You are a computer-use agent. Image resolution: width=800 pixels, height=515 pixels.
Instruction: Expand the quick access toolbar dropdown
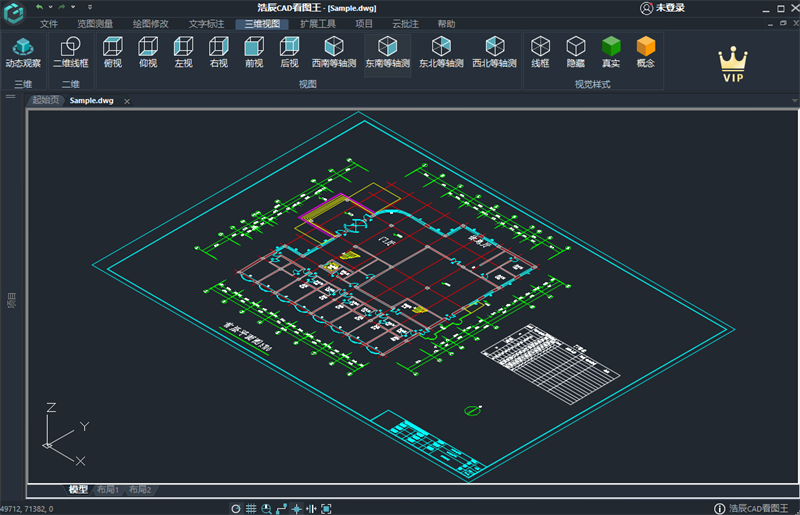(90, 7)
